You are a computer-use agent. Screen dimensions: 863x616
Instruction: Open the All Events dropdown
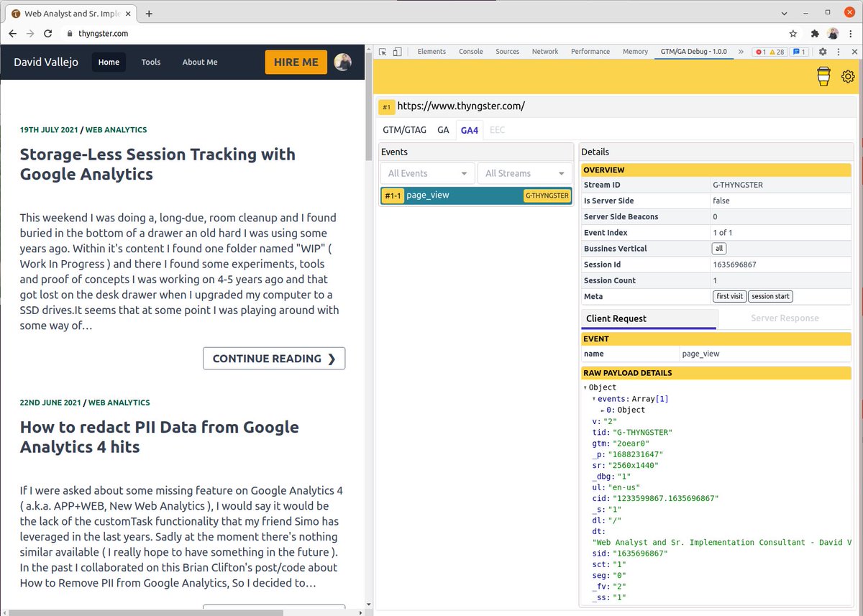[427, 173]
